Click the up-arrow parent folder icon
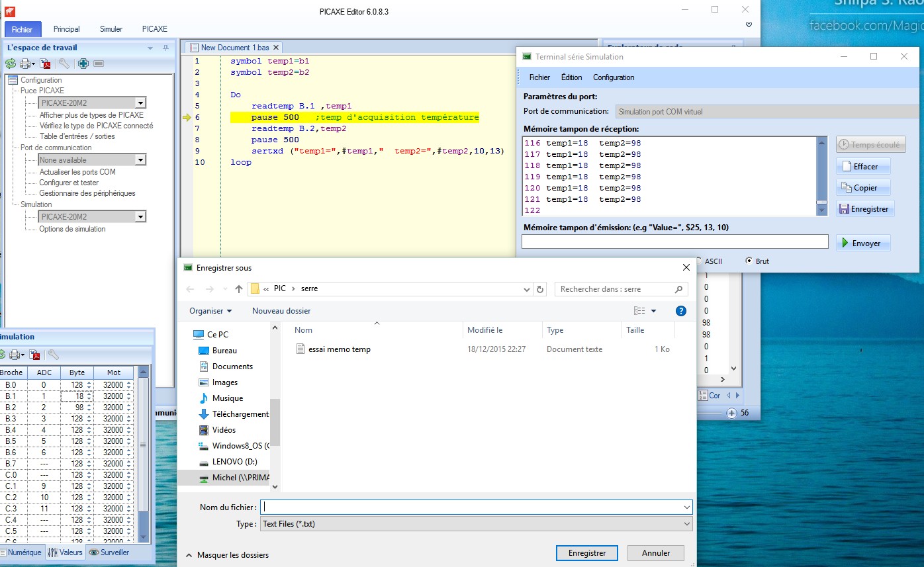The height and width of the screenshot is (567, 924). coord(239,289)
